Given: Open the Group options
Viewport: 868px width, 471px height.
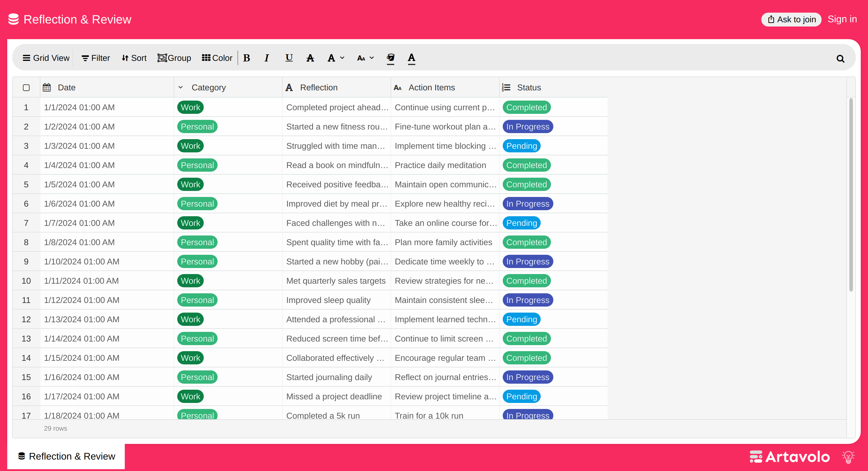Looking at the screenshot, I should click(x=174, y=58).
